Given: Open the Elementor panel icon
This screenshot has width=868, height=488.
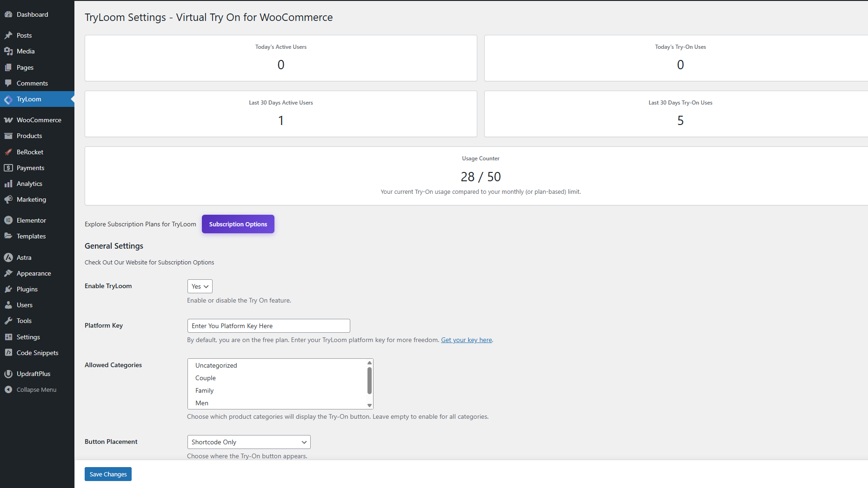Looking at the screenshot, I should (x=8, y=220).
